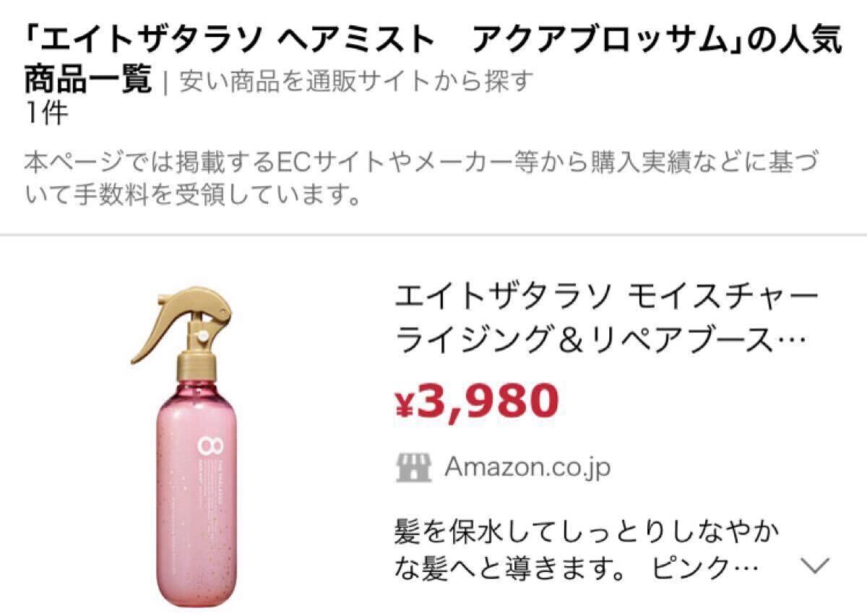
Task: Click the store icon beside Amazon.co.jp
Action: click(413, 468)
